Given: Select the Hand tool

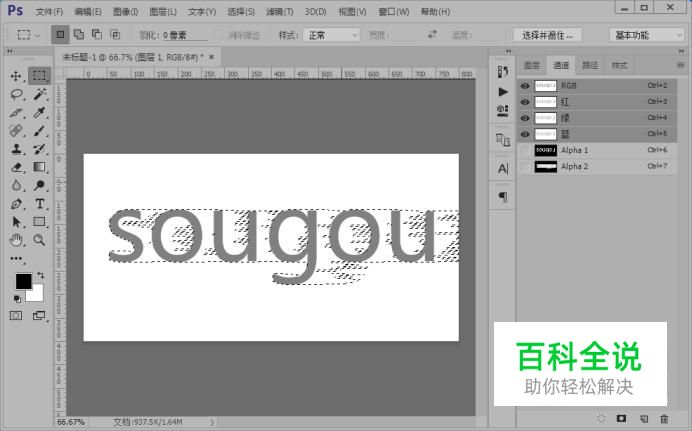Looking at the screenshot, I should 16,240.
